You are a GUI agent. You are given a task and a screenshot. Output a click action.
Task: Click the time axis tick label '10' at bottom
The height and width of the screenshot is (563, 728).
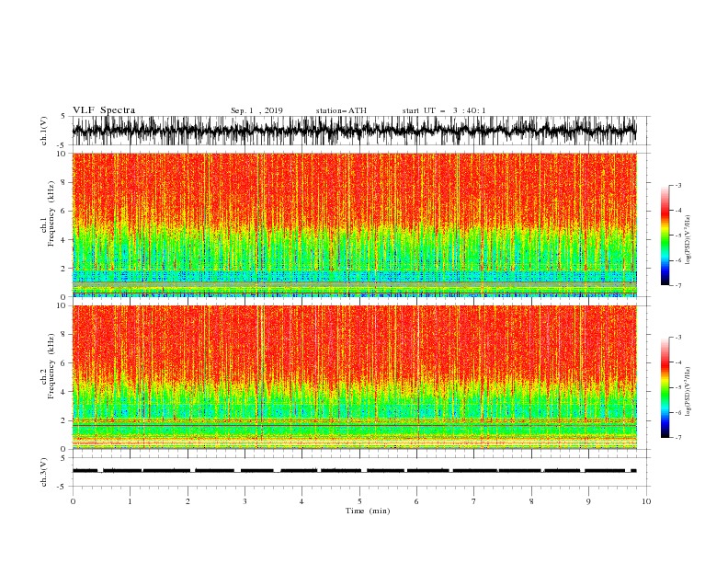[x=646, y=501]
